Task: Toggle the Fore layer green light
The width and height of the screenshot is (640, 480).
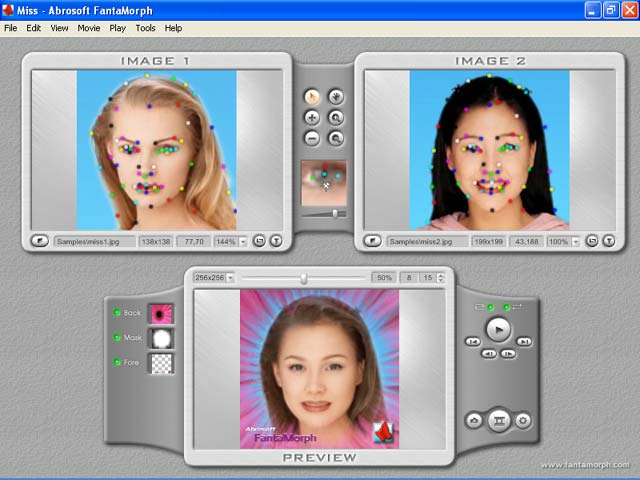Action: click(x=117, y=362)
